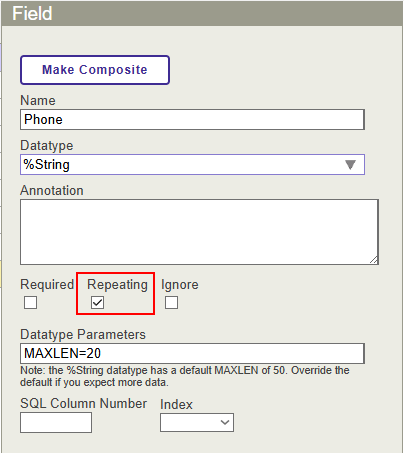Click the SQL Column Number label
This screenshot has width=404, height=453.
84,403
